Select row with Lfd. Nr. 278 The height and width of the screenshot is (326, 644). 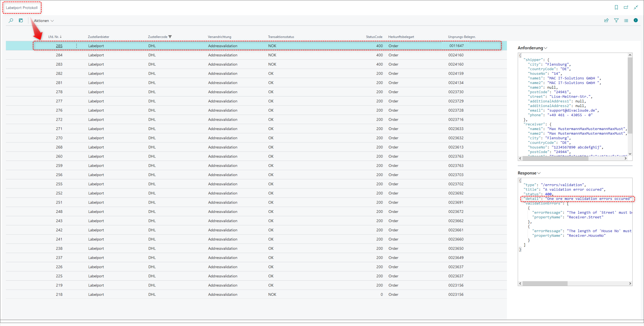256,92
